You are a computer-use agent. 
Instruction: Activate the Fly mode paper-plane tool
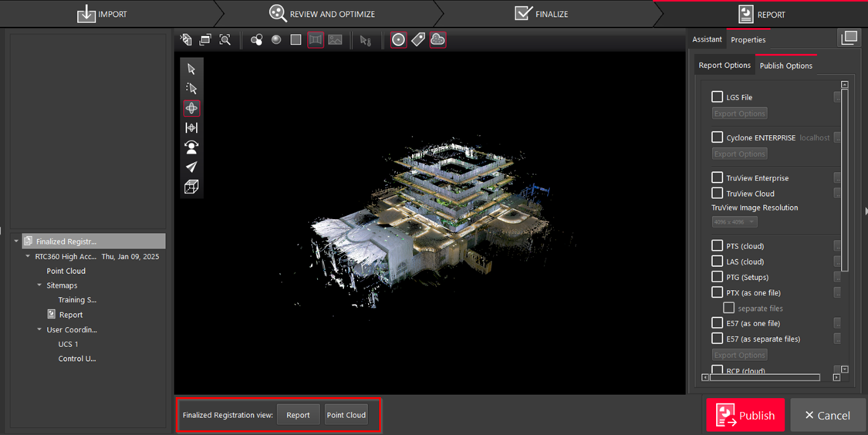191,167
